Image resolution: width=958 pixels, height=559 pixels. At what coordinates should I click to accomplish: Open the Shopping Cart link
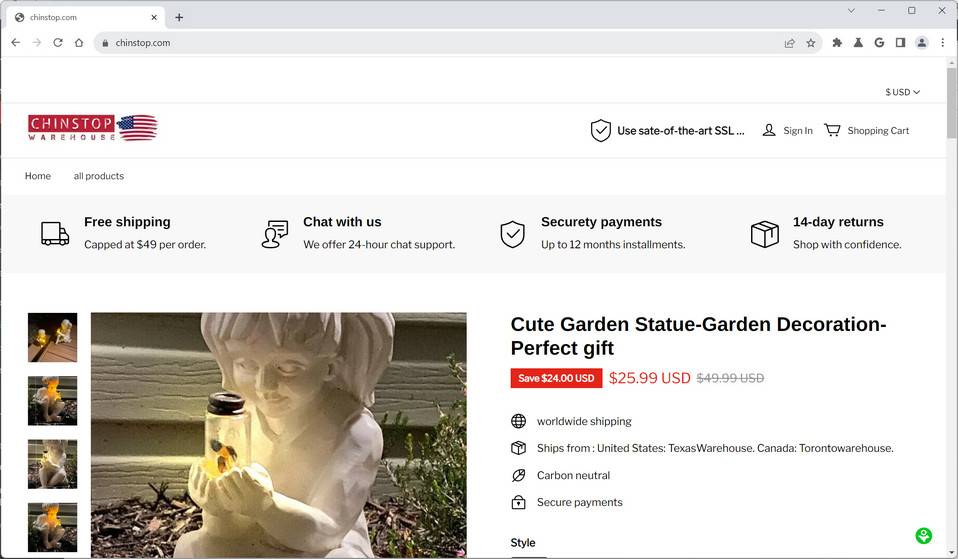pyautogui.click(x=878, y=131)
